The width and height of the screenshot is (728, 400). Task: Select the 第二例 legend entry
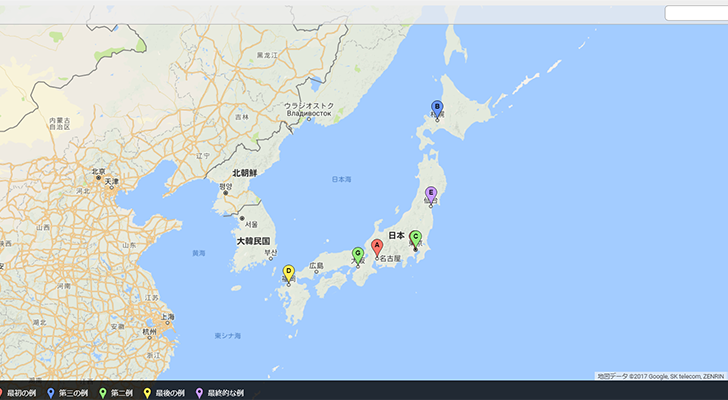coord(121,393)
